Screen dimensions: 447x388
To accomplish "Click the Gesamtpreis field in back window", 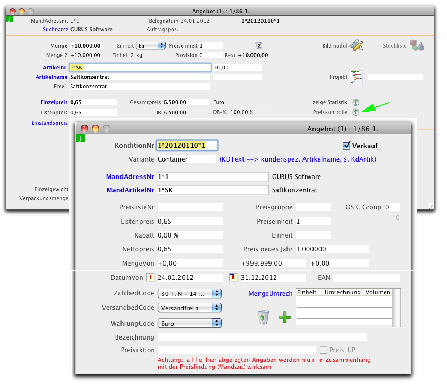I will point(186,102).
